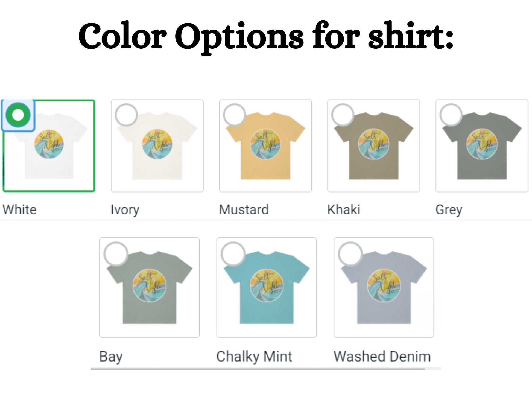Viewport: 532px width, 411px height.
Task: Choose the Bay green shirt image
Action: coord(150,287)
